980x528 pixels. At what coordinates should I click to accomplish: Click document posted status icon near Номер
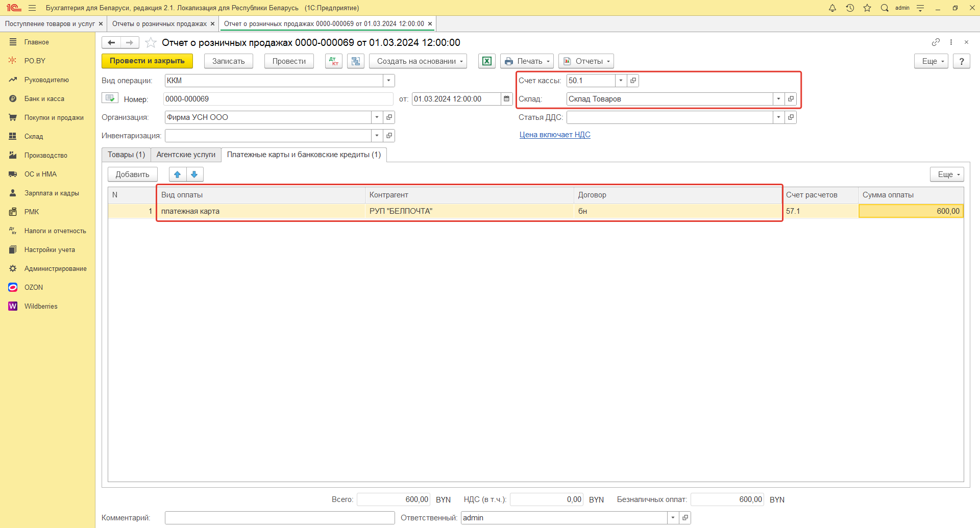click(110, 98)
